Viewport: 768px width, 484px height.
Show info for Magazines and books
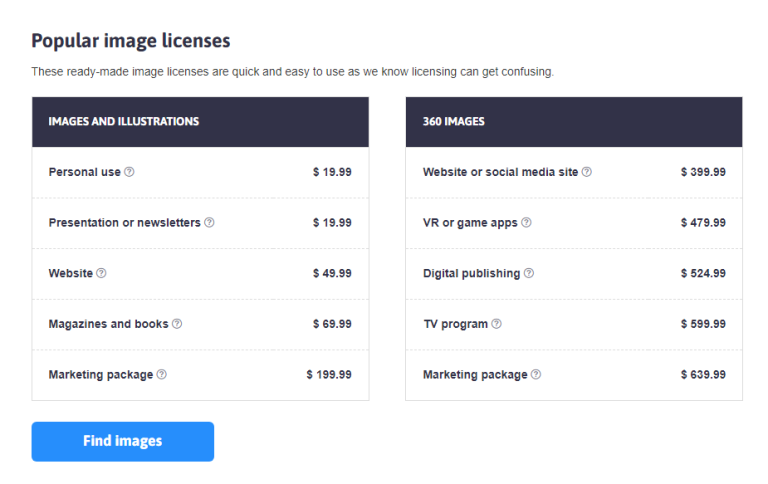coord(177,324)
